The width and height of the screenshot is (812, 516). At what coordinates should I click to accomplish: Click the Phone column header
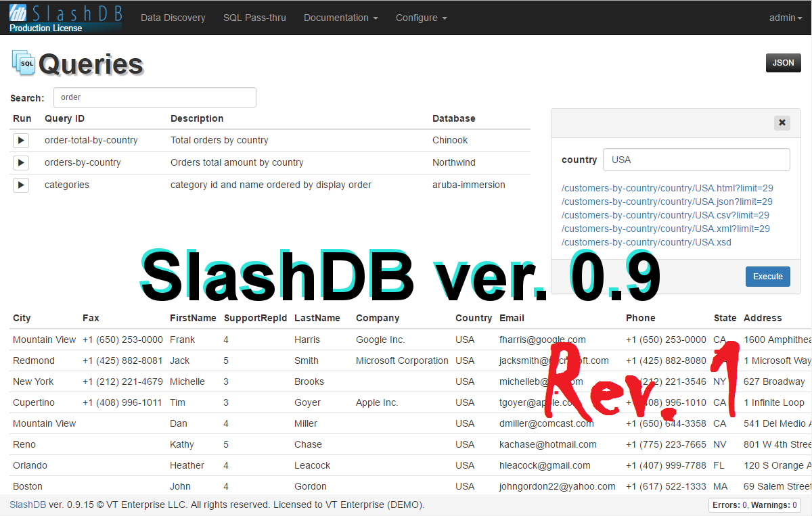(x=641, y=318)
